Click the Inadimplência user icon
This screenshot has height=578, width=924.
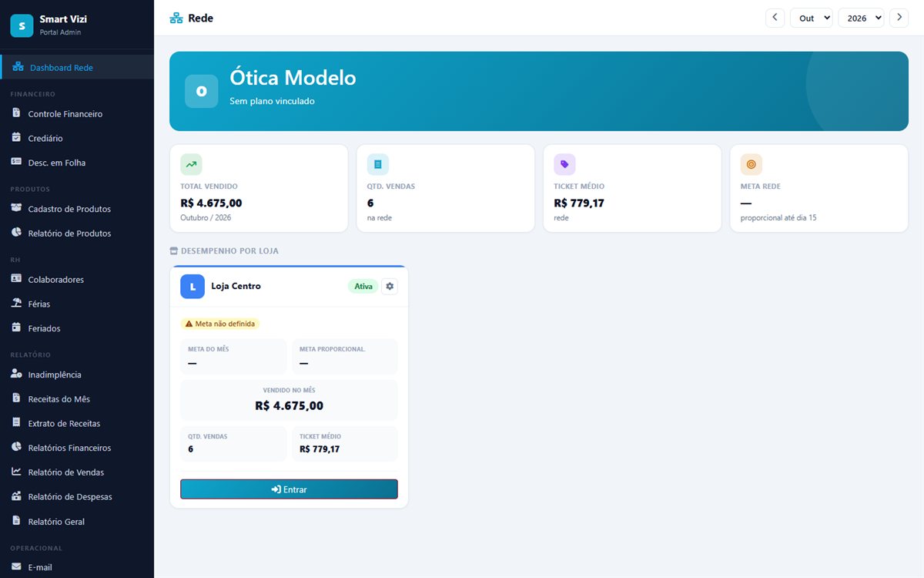[x=16, y=375]
